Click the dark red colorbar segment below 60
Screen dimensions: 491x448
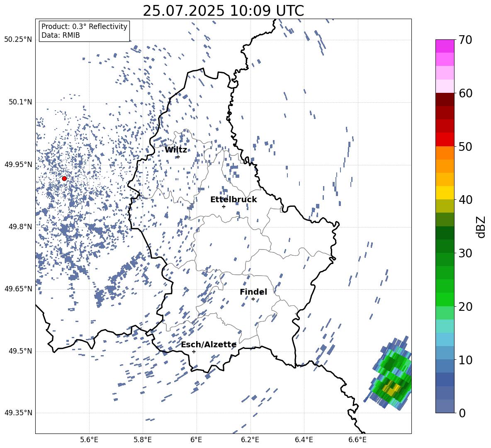[445, 99]
